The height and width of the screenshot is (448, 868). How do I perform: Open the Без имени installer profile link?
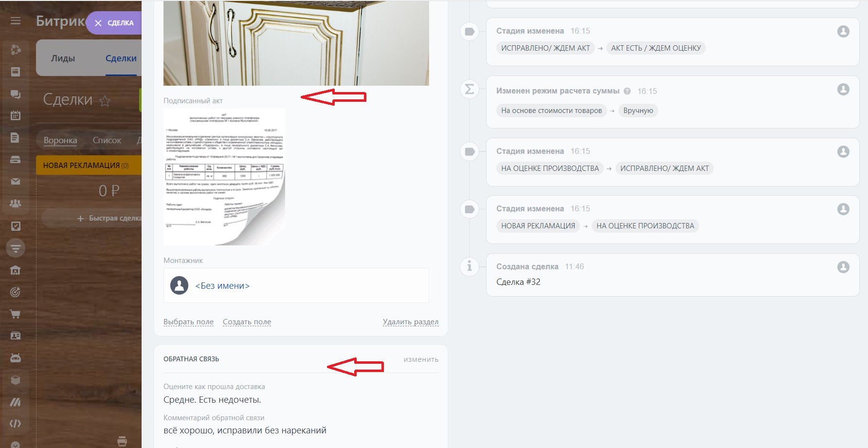point(222,286)
